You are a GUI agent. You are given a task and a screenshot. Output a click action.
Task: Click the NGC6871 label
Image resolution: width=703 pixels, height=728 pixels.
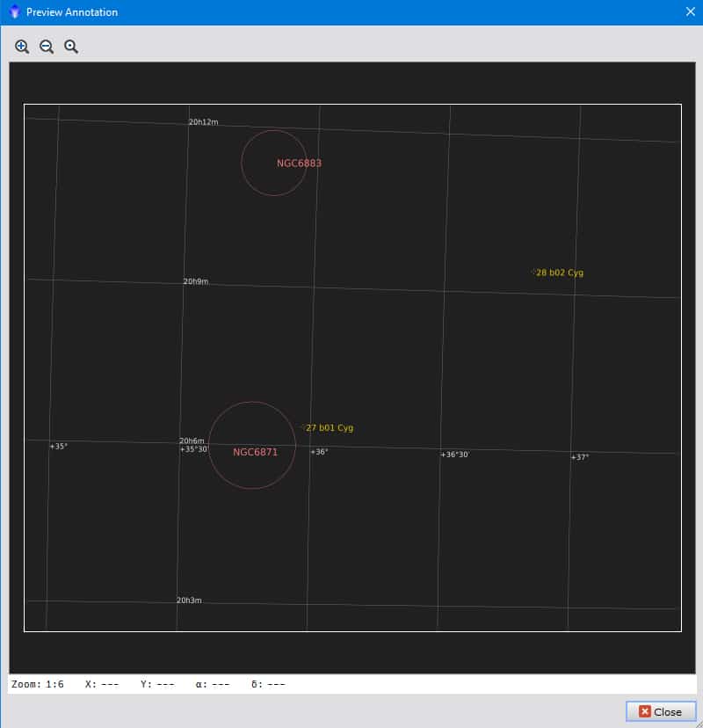pyautogui.click(x=255, y=452)
